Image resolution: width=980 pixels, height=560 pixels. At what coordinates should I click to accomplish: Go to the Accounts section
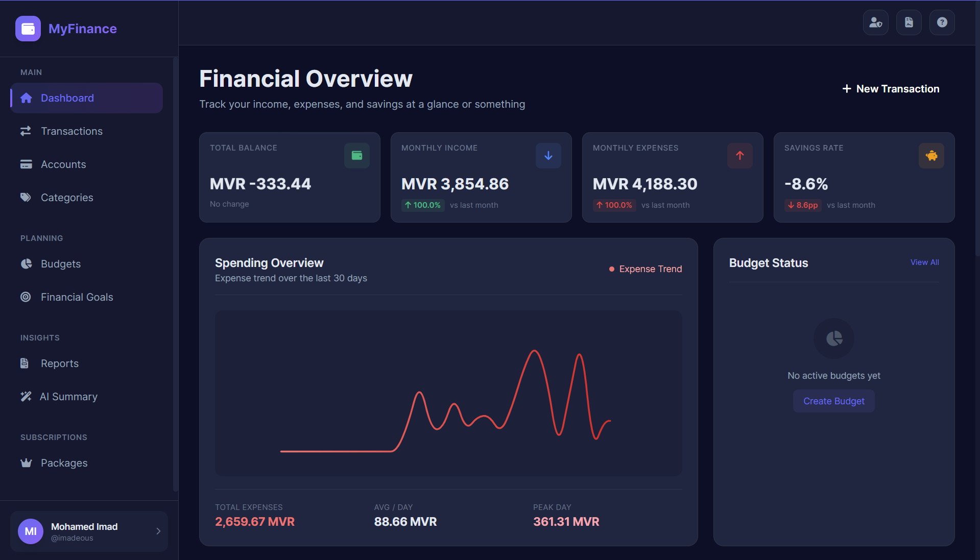(63, 164)
